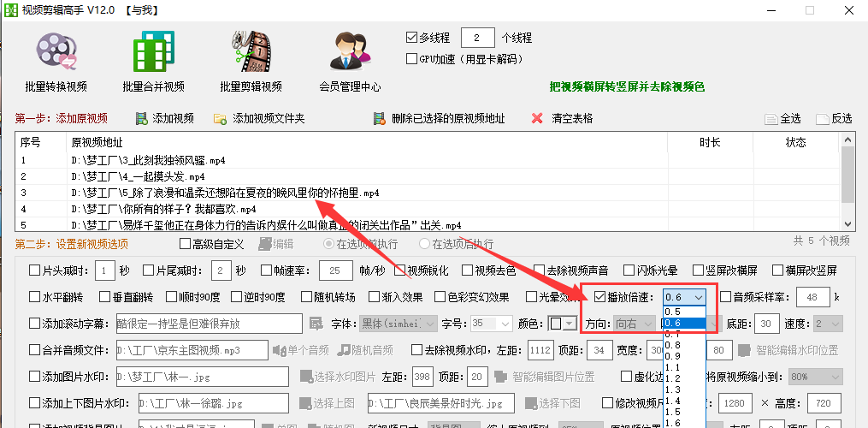Select row 你所有的样子？我都喜欢.mp4
The image size is (868, 428).
tap(428, 209)
